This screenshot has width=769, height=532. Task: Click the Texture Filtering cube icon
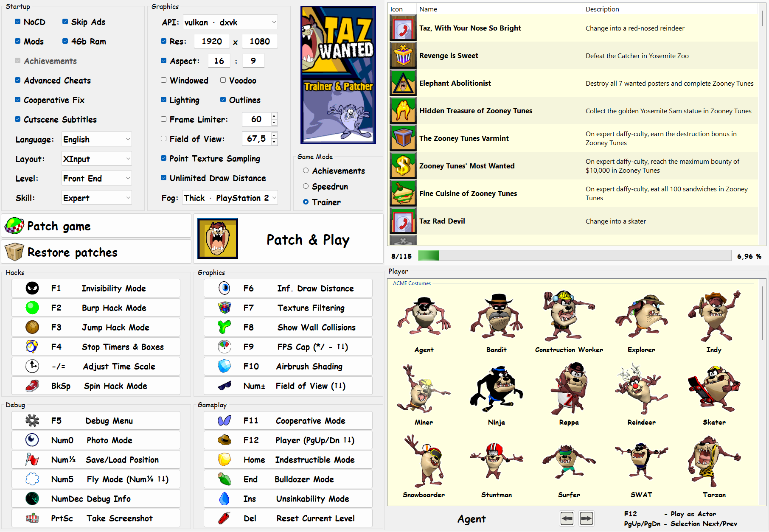coord(225,308)
